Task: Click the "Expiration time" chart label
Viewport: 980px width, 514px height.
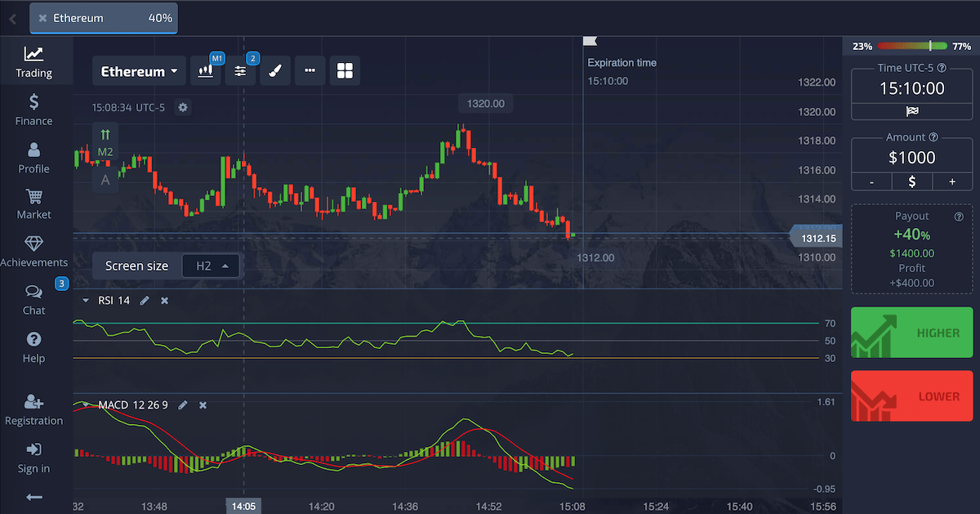Action: [x=621, y=63]
